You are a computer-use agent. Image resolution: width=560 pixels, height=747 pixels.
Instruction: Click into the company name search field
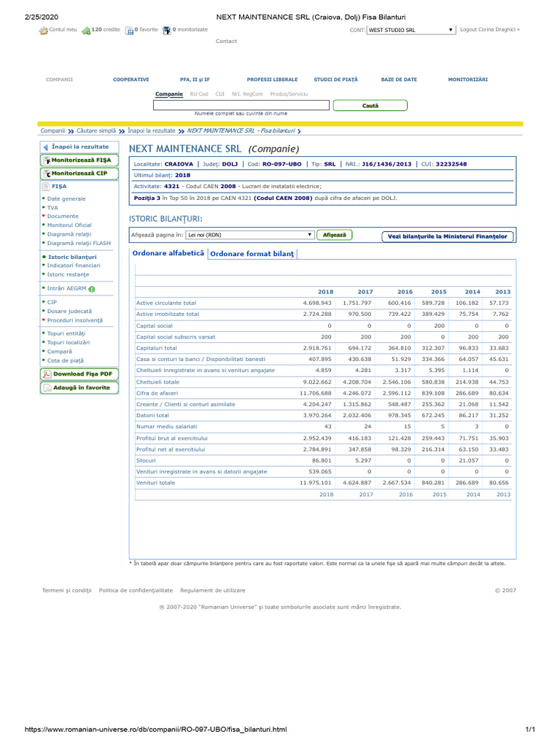coord(241,105)
